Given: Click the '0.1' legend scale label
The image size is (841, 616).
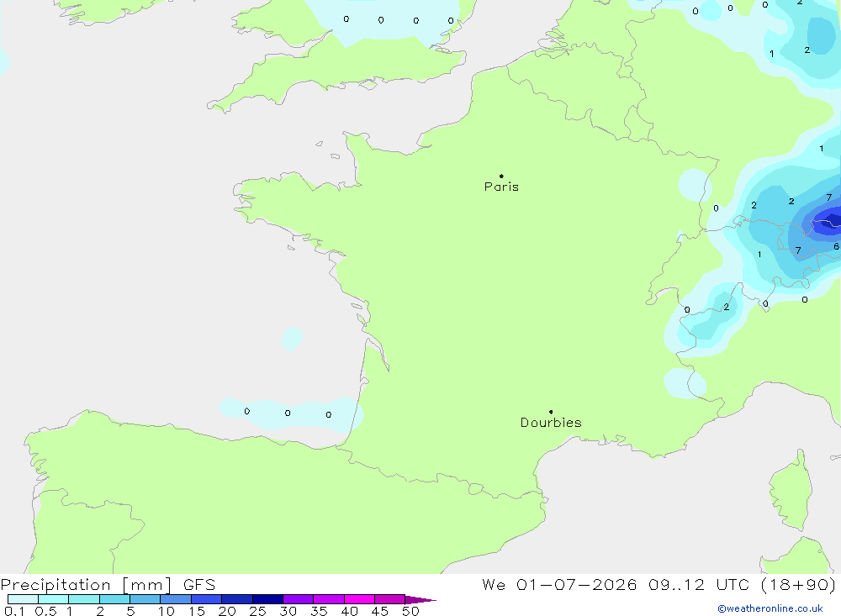Looking at the screenshot, I should 14,611.
